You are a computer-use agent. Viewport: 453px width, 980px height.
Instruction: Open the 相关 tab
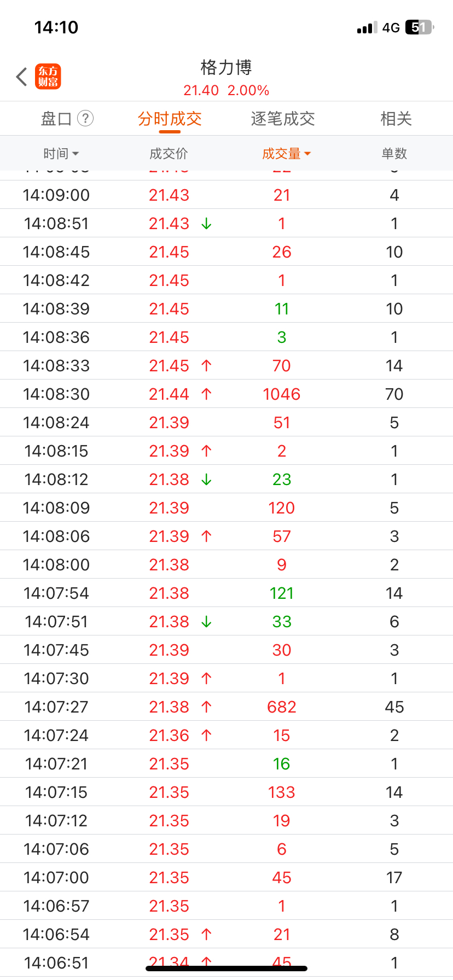pyautogui.click(x=396, y=119)
